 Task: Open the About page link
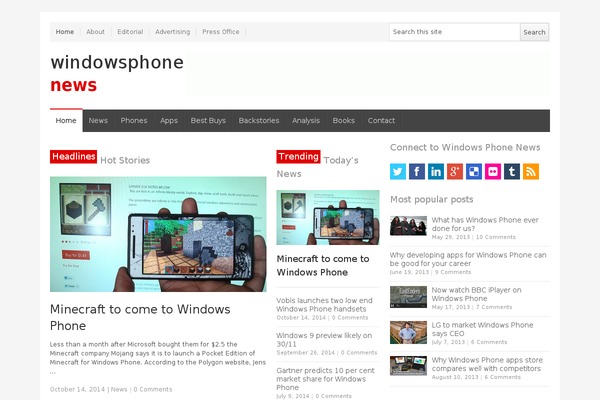click(95, 32)
